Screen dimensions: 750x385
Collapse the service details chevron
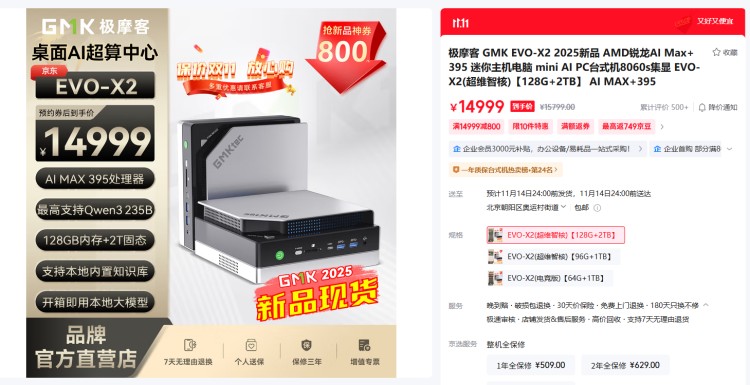(706, 305)
